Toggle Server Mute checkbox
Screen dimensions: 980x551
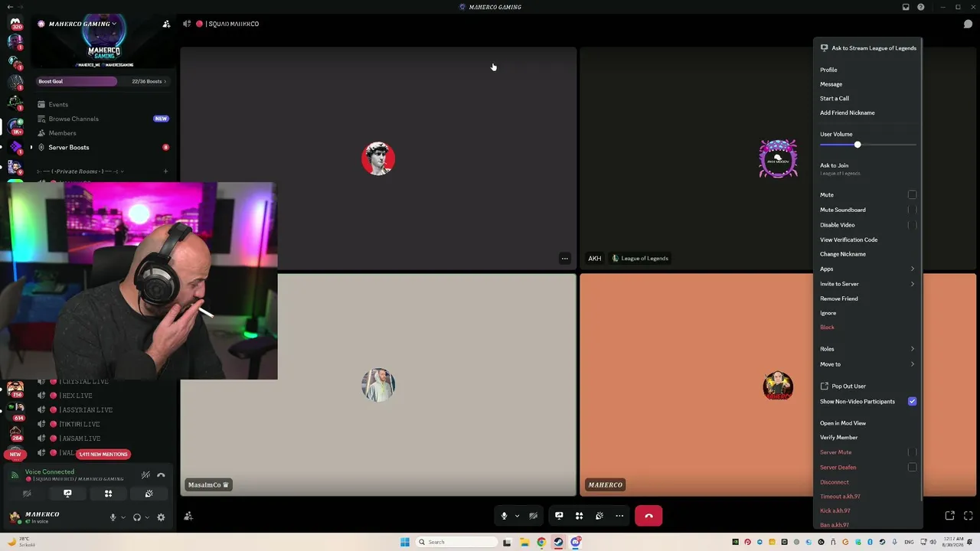pyautogui.click(x=912, y=452)
